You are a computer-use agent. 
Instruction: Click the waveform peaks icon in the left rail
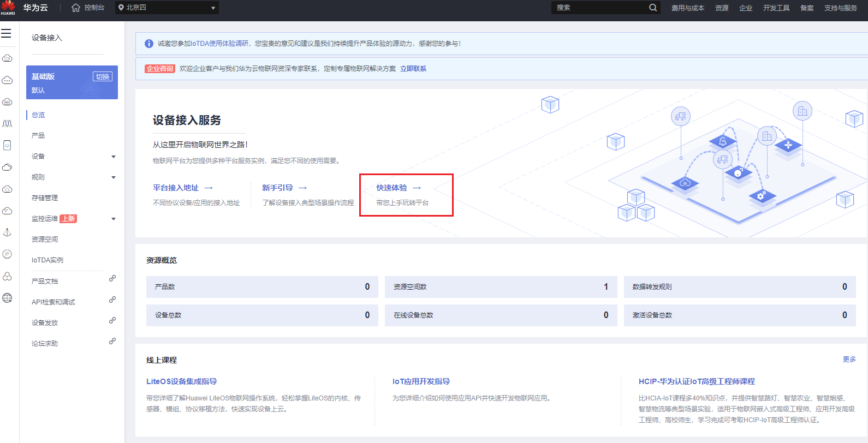pos(7,124)
